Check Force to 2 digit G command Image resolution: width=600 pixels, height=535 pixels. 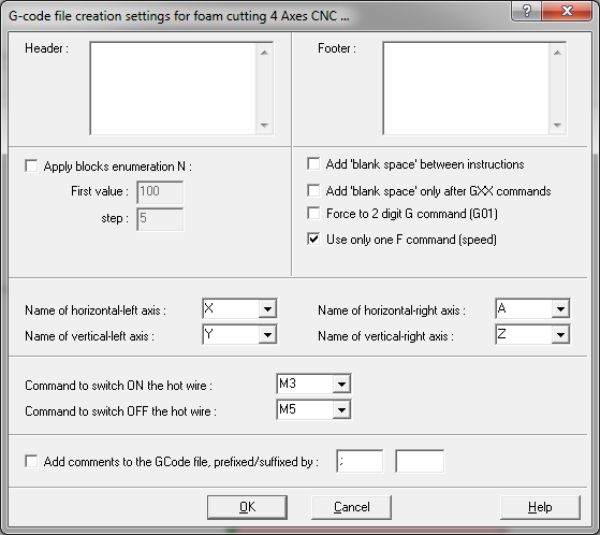click(x=313, y=213)
